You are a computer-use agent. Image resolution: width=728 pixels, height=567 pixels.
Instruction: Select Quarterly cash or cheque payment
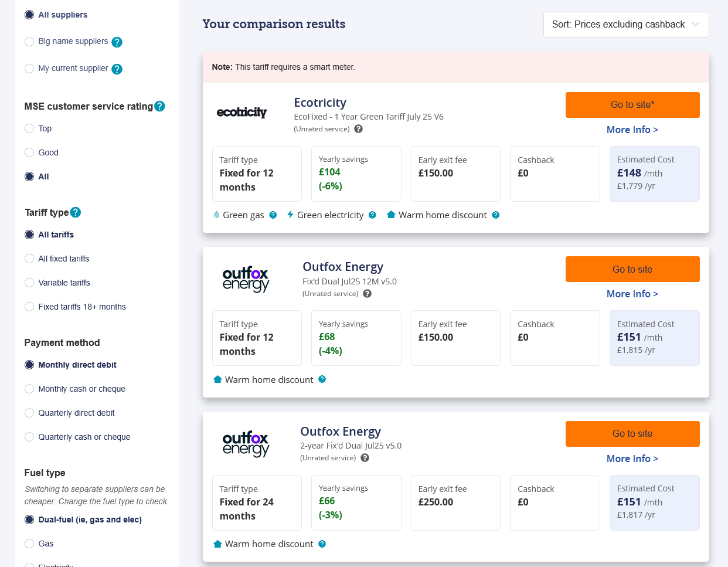[29, 437]
